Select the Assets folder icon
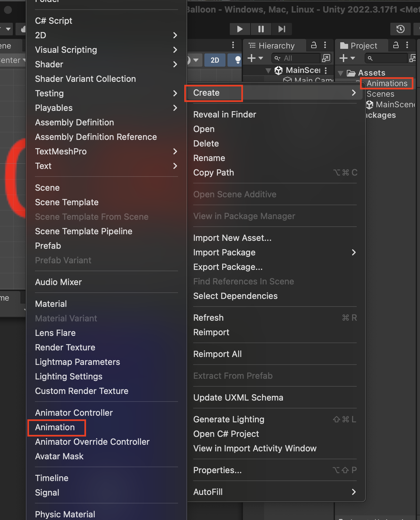The width and height of the screenshot is (420, 520). click(x=351, y=73)
